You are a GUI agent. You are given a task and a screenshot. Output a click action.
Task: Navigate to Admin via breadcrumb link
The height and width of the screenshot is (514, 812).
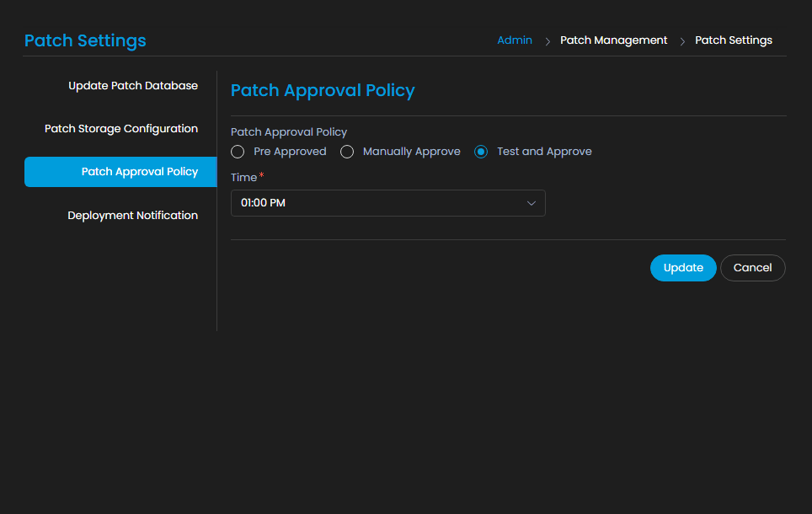(x=515, y=40)
